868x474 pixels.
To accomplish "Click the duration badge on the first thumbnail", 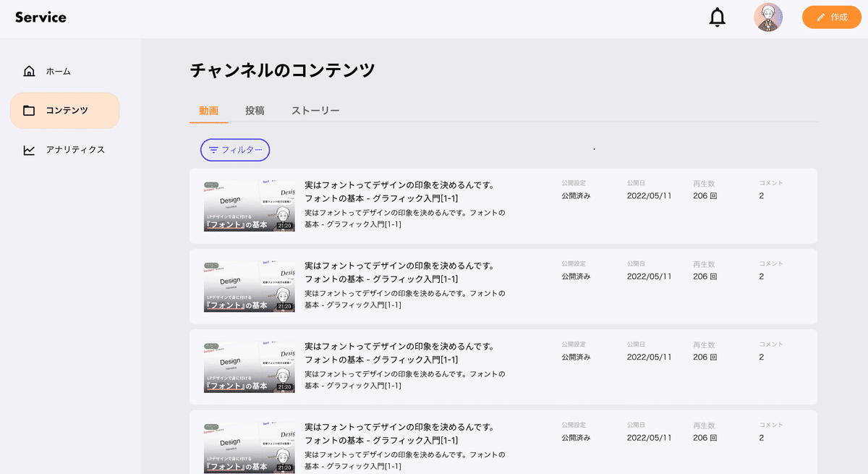I will pyautogui.click(x=285, y=225).
